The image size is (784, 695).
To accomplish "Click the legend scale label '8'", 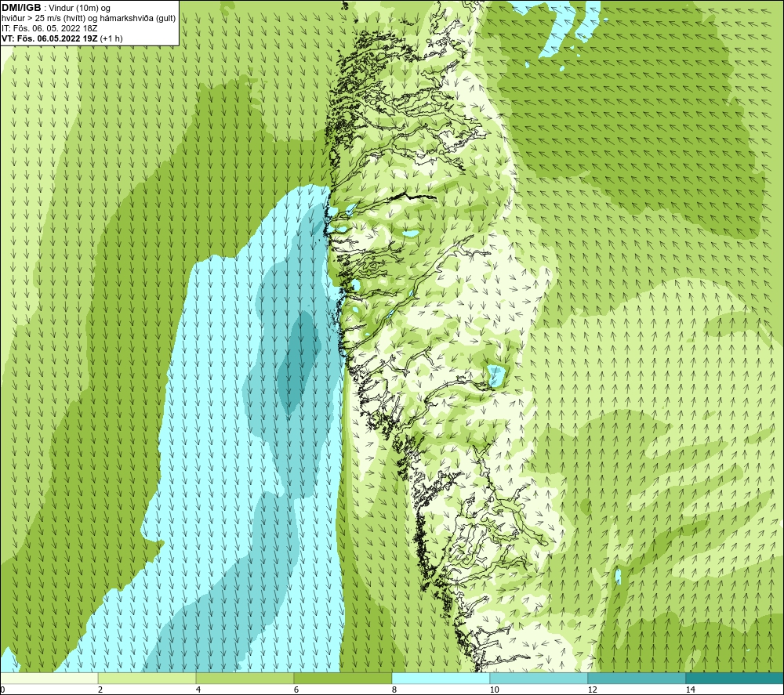I will pos(394,690).
